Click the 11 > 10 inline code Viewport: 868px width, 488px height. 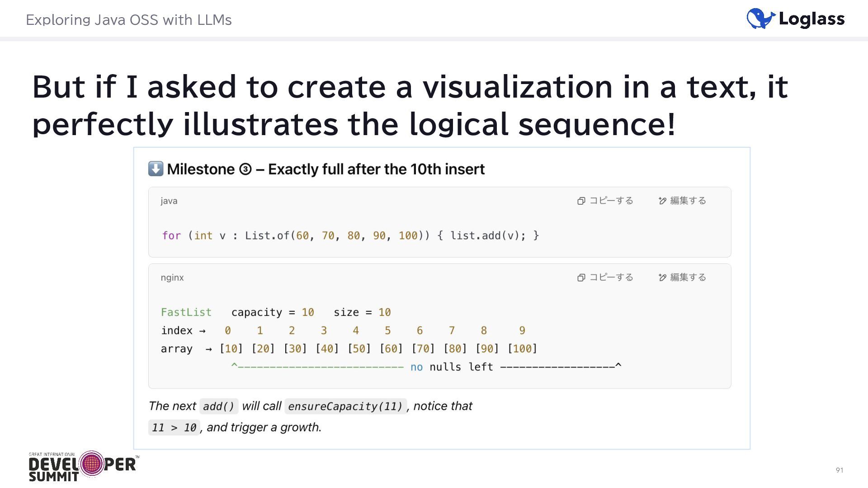pyautogui.click(x=174, y=427)
